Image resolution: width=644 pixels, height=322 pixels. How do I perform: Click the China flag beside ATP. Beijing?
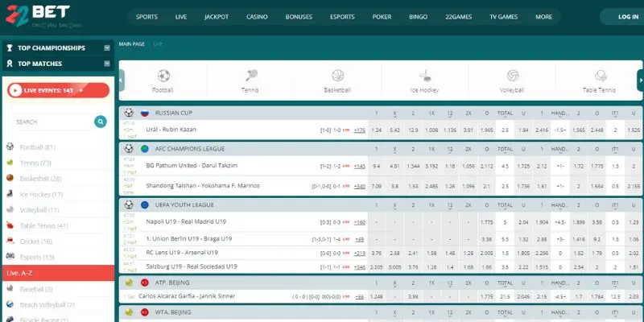pos(145,283)
